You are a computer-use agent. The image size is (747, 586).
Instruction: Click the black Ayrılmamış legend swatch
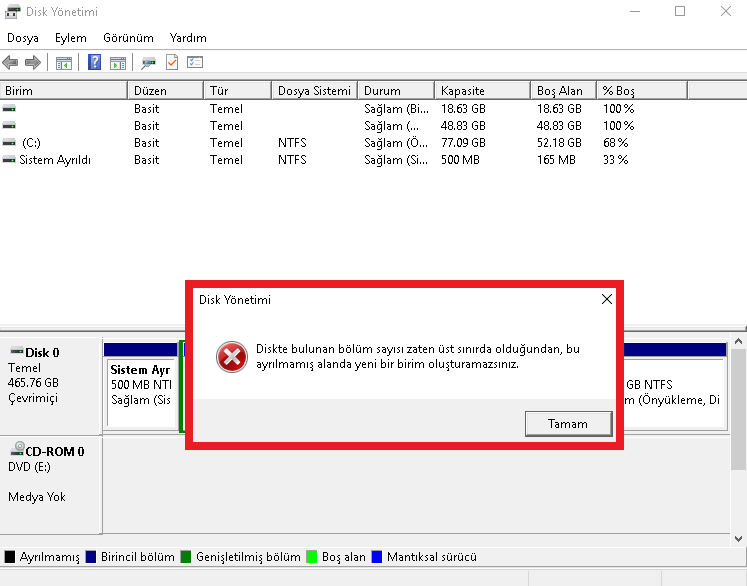10,556
